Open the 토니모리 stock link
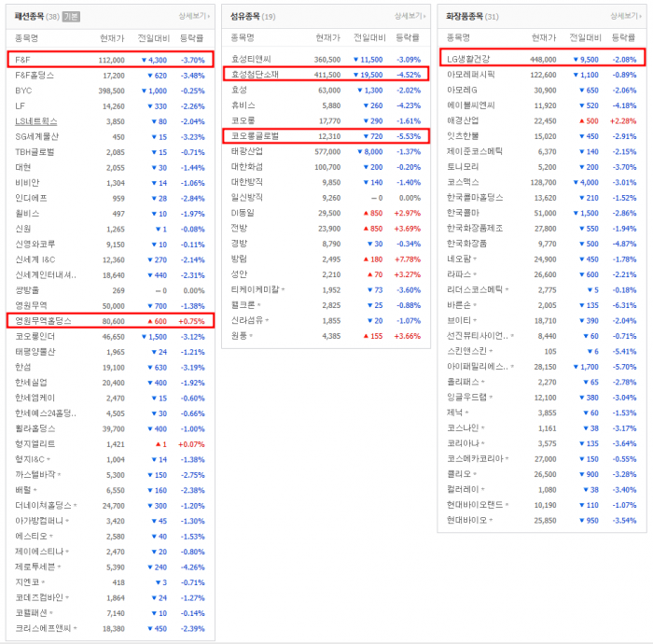The width and height of the screenshot is (653, 644). [463, 167]
